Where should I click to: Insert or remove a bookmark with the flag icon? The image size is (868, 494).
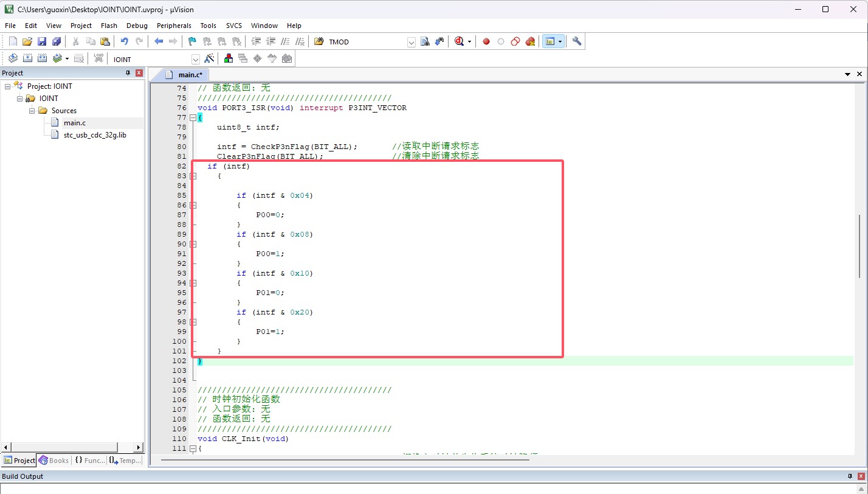click(193, 41)
